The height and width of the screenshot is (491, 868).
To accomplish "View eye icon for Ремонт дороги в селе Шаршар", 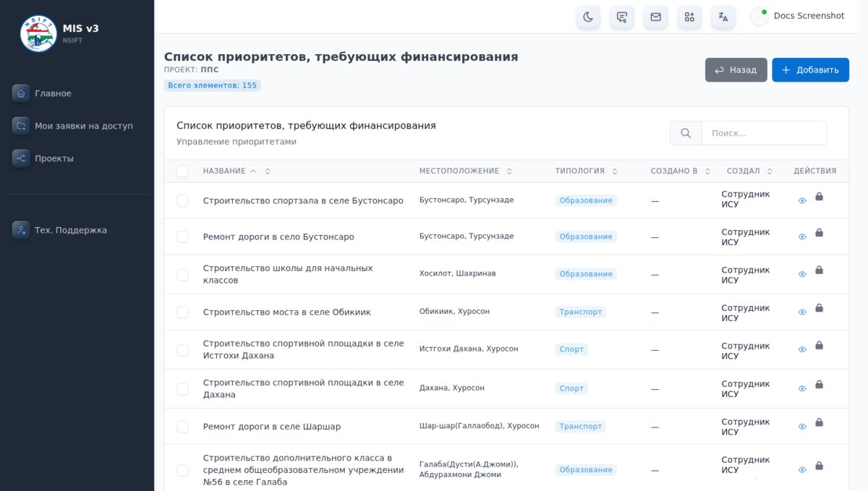I will (x=802, y=427).
